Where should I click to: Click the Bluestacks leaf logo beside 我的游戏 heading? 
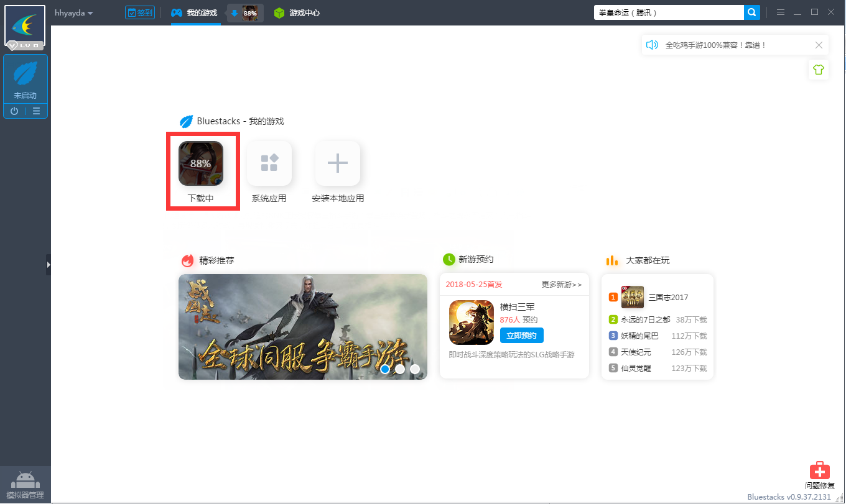click(186, 121)
